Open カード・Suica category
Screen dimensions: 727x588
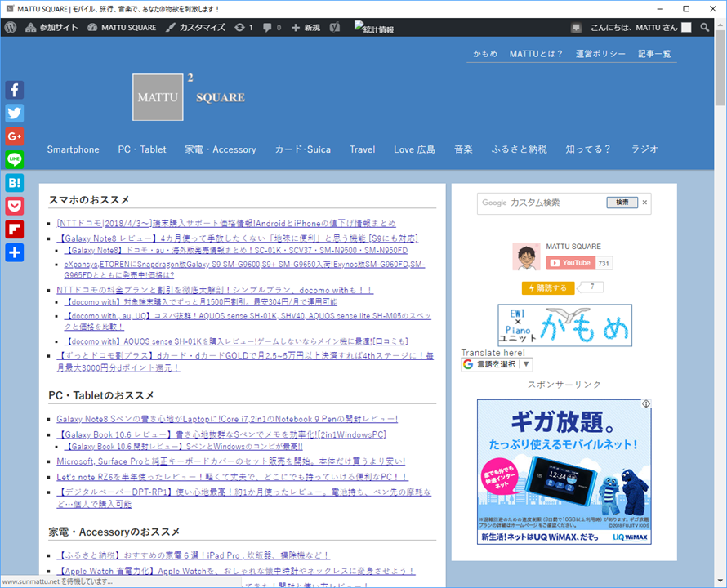pos(303,149)
